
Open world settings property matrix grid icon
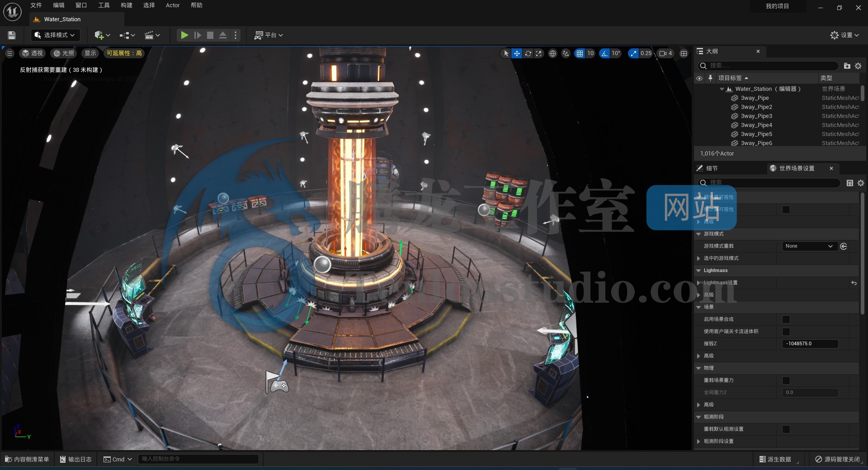[850, 183]
